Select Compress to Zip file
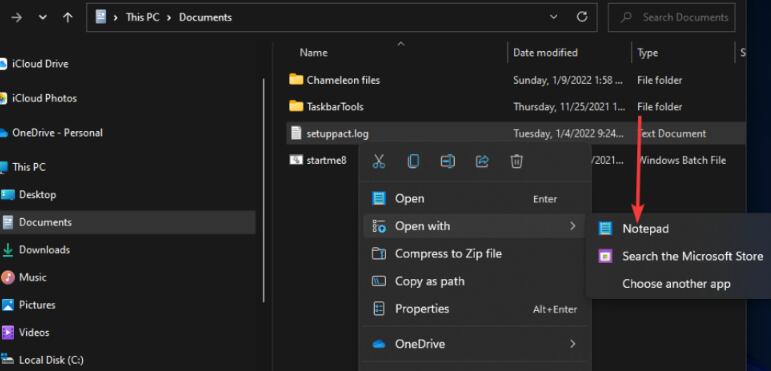Viewport: 771px width, 371px height. point(476,254)
